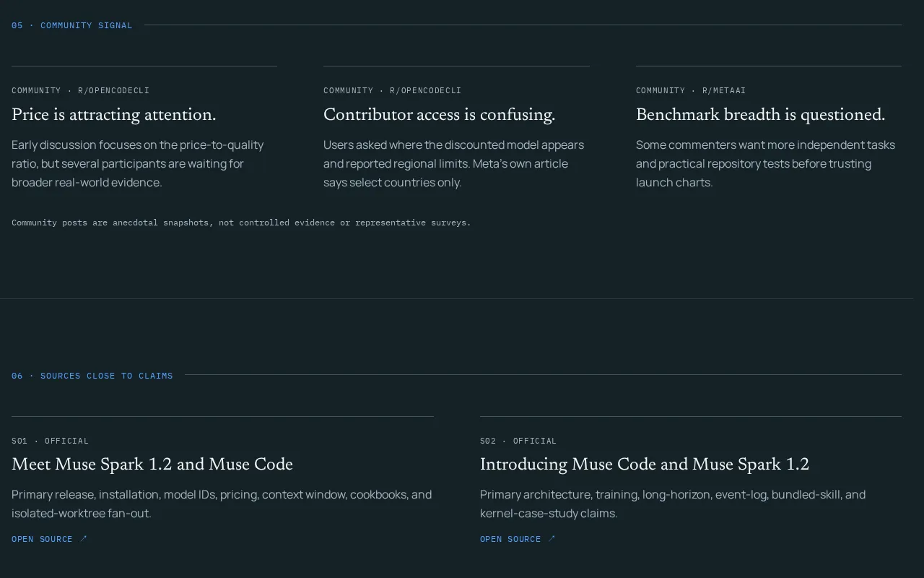The image size is (924, 578).
Task: Click 'Benchmark breadth is questioned.' heading
Action: coord(760,114)
